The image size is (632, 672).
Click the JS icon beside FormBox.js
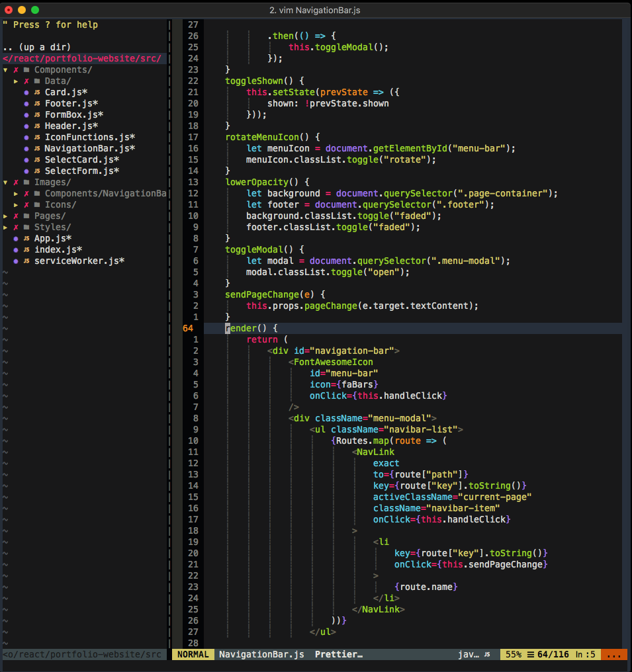(37, 115)
